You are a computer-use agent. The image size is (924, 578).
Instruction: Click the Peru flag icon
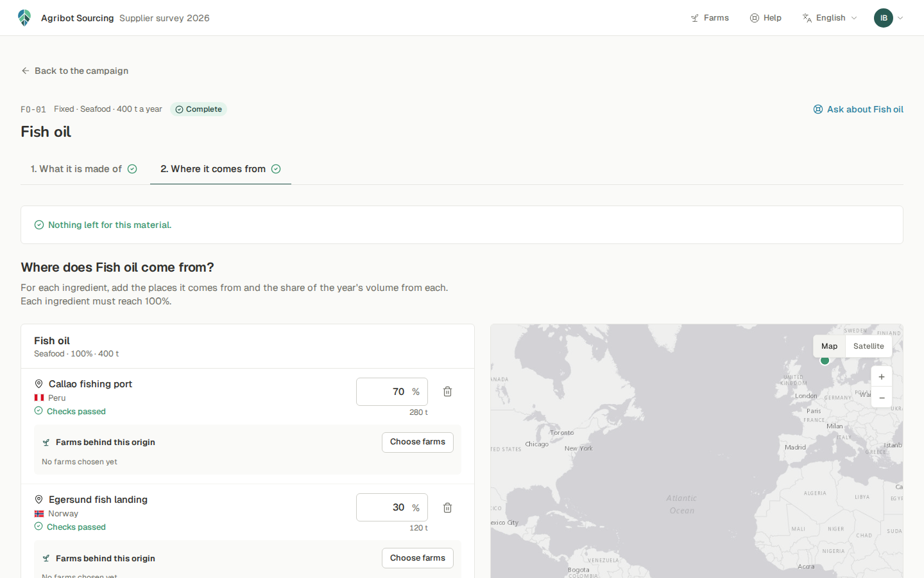click(39, 398)
